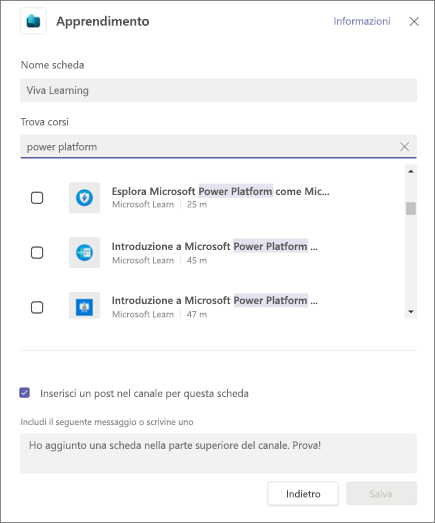The image size is (435, 523).
Task: Click the Indietro button
Action: pos(303,493)
